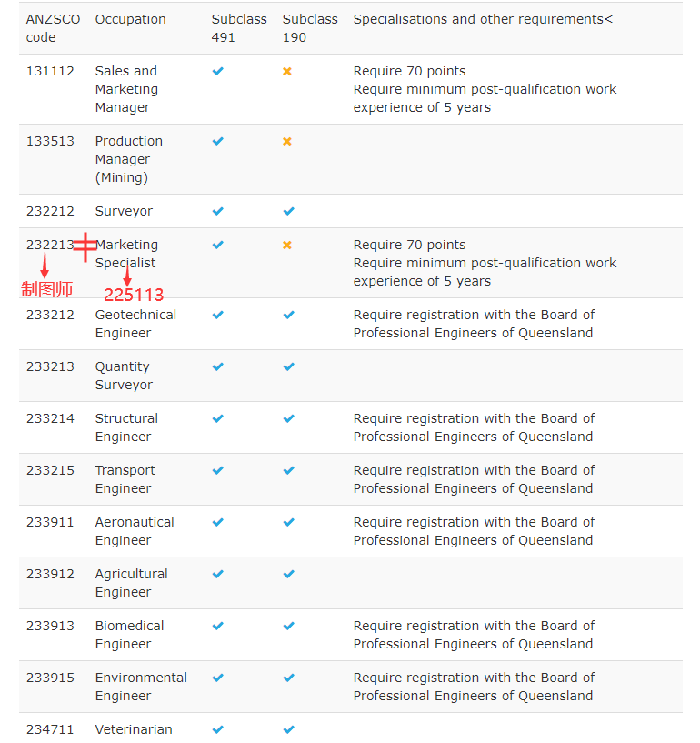This screenshot has height=743, width=700.
Task: Click the Quantity Surveyor occupation name
Action: point(124,376)
